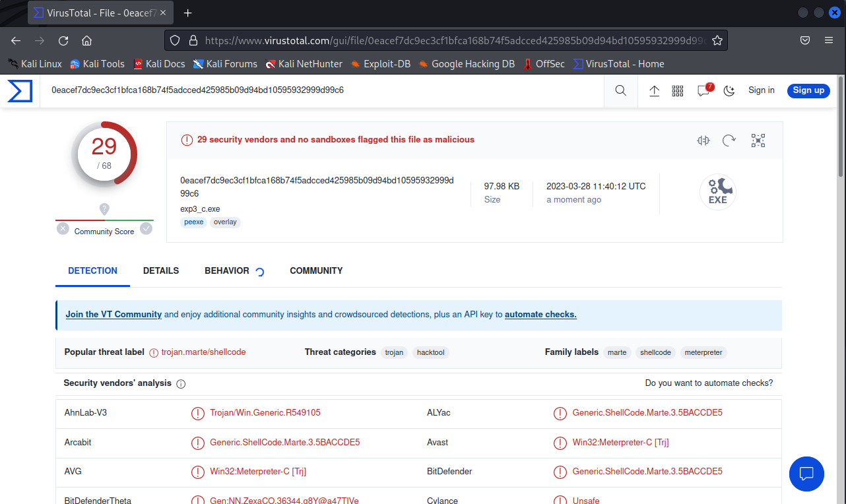The height and width of the screenshot is (504, 846).
Task: Click the browser forward arrow
Action: pyautogui.click(x=40, y=40)
